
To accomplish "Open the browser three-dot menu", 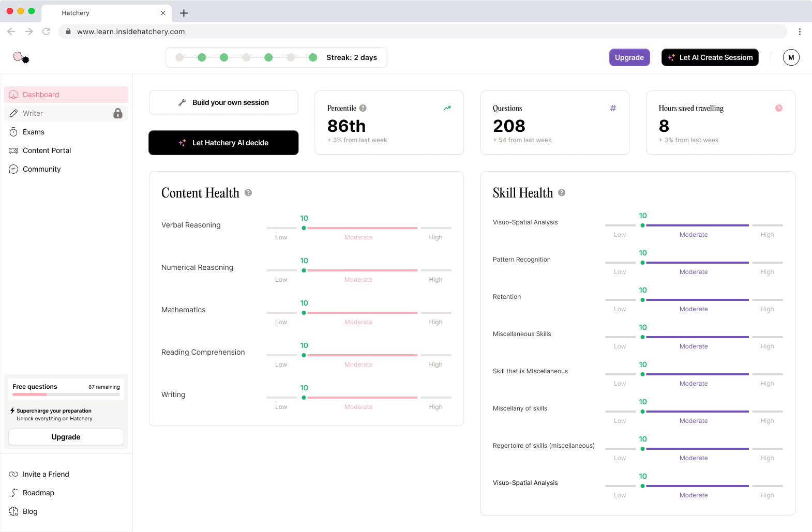I will [800, 32].
